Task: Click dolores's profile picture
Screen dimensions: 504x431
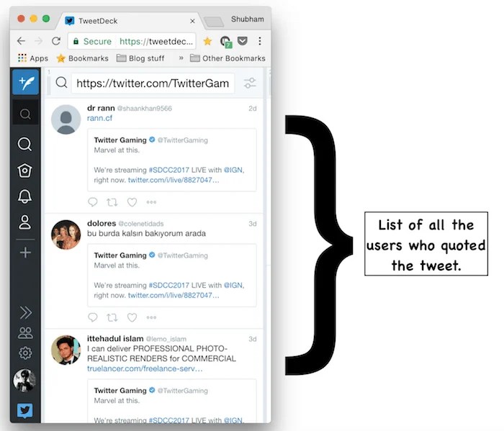Action: pyautogui.click(x=66, y=235)
